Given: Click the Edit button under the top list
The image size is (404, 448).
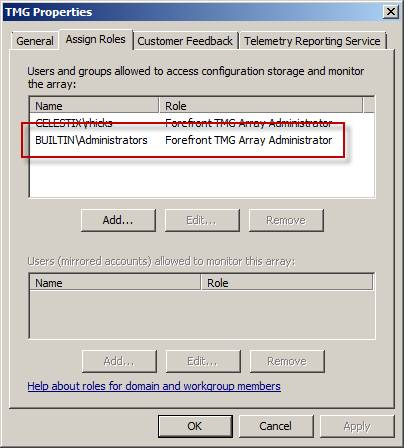Looking at the screenshot, I should coord(202,220).
